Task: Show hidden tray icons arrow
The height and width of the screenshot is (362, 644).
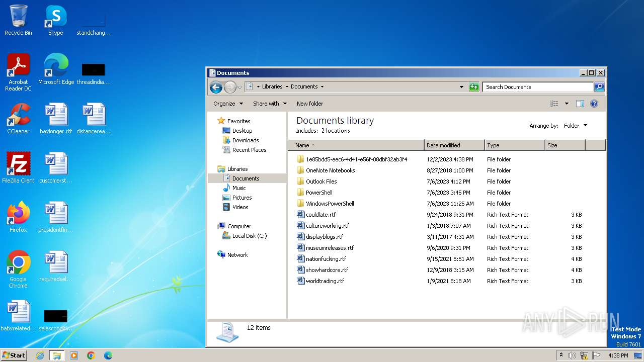Action: coord(561,355)
